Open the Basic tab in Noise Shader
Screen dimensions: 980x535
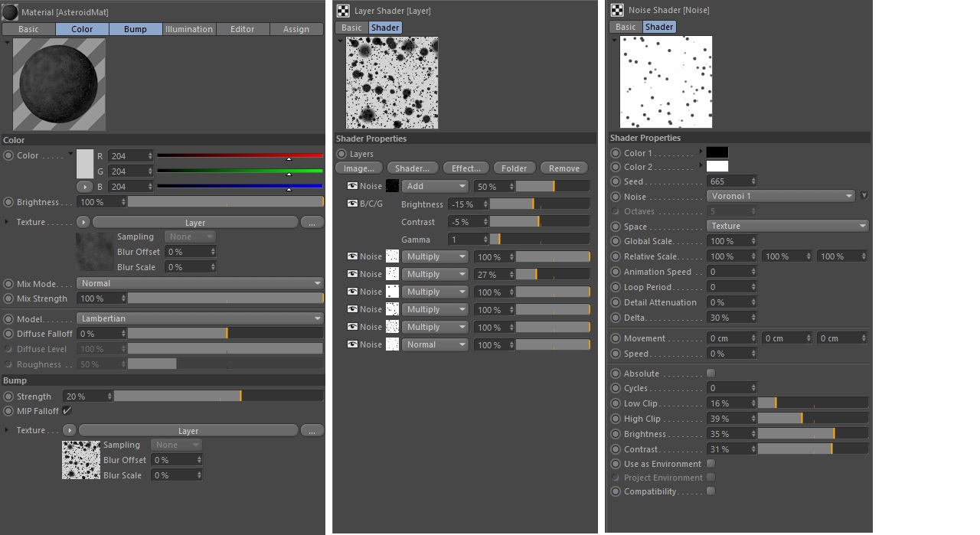(626, 27)
